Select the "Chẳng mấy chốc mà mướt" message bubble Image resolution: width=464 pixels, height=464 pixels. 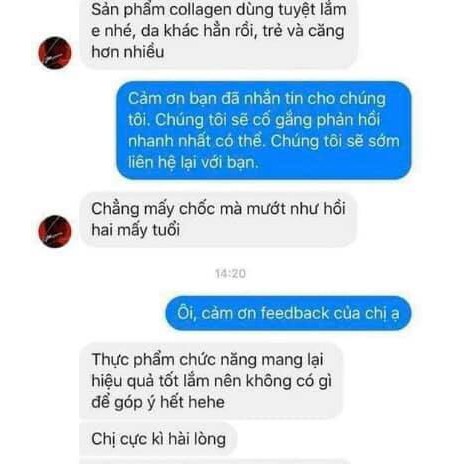[x=219, y=220]
